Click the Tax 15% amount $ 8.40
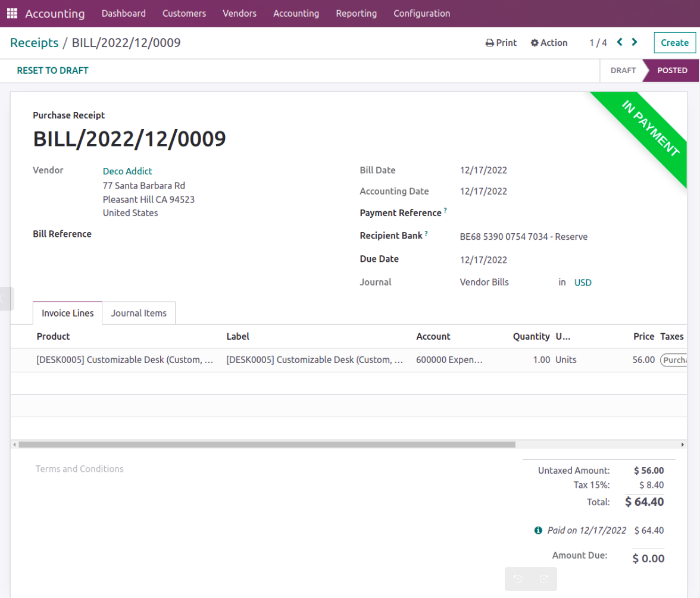Screen dimensions: 700x598 (652, 485)
